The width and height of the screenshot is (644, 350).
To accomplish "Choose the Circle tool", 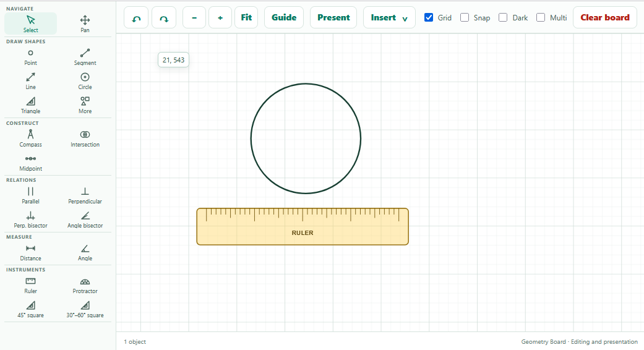I will pos(85,81).
